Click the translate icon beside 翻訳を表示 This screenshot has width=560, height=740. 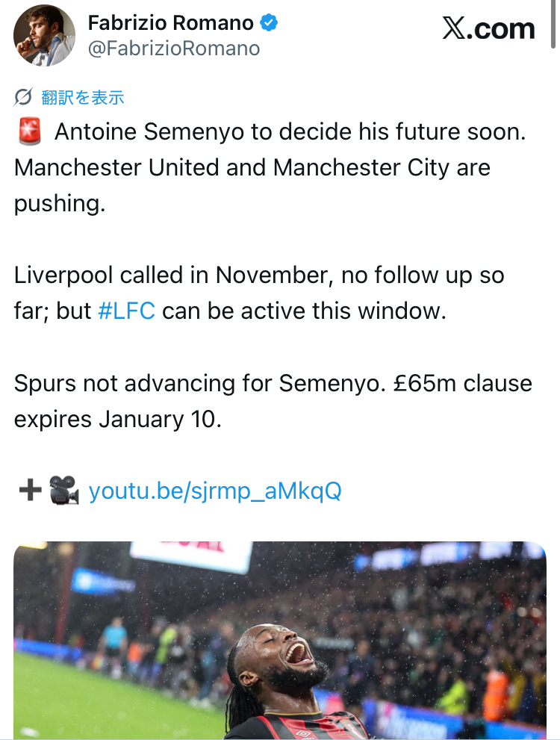(x=24, y=97)
